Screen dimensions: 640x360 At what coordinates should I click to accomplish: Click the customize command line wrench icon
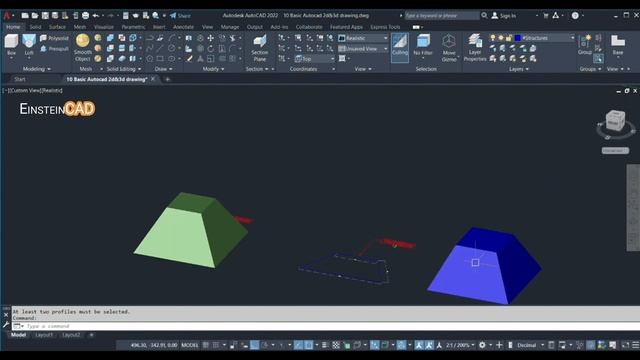(6, 325)
